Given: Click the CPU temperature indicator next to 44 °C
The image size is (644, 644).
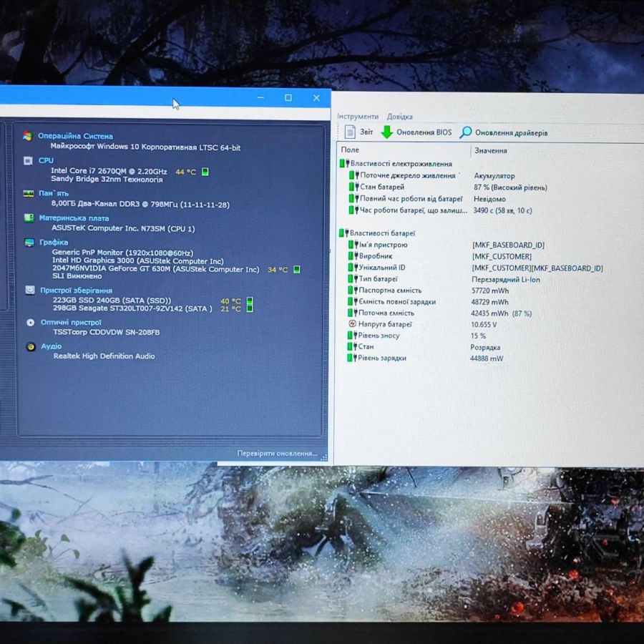Looking at the screenshot, I should click(x=205, y=171).
